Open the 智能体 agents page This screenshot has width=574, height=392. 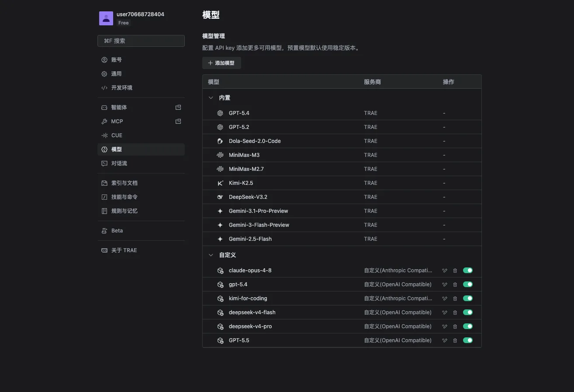(x=141, y=108)
